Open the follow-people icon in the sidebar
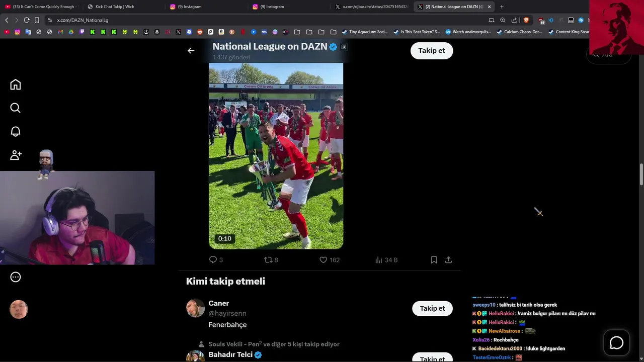Image resolution: width=644 pixels, height=362 pixels. point(16,155)
